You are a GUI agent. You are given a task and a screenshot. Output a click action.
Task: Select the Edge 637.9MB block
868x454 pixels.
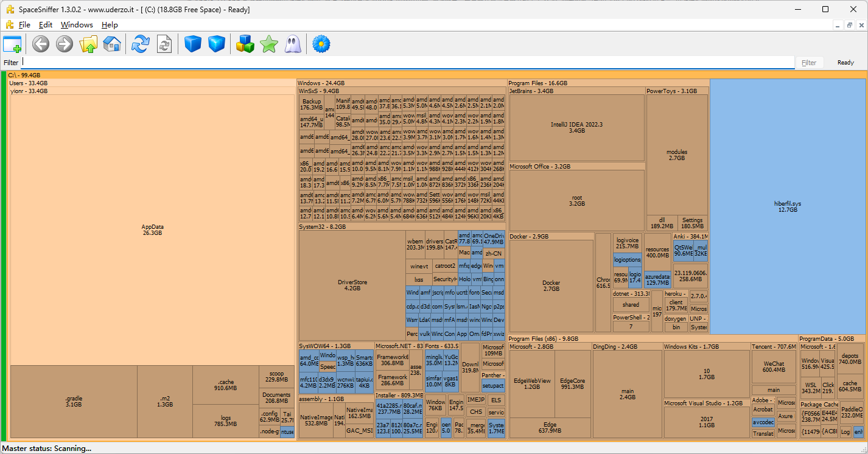(550, 427)
